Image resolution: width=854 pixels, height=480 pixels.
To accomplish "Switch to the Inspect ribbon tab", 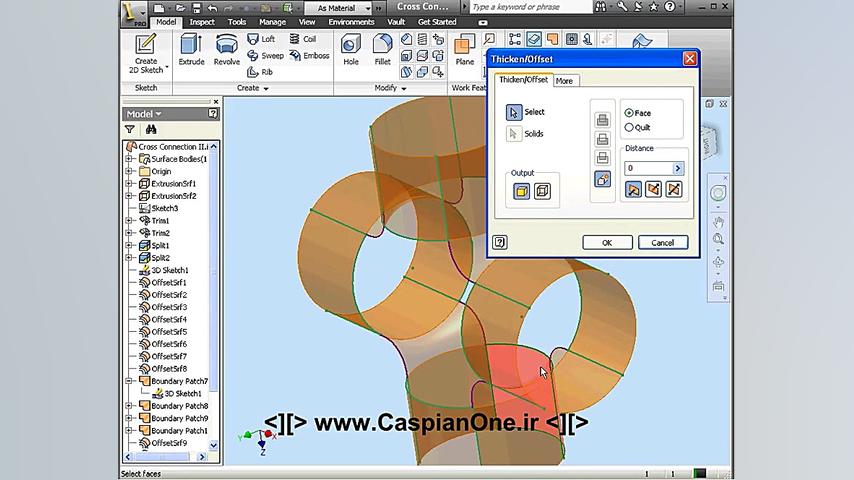I will tap(202, 22).
